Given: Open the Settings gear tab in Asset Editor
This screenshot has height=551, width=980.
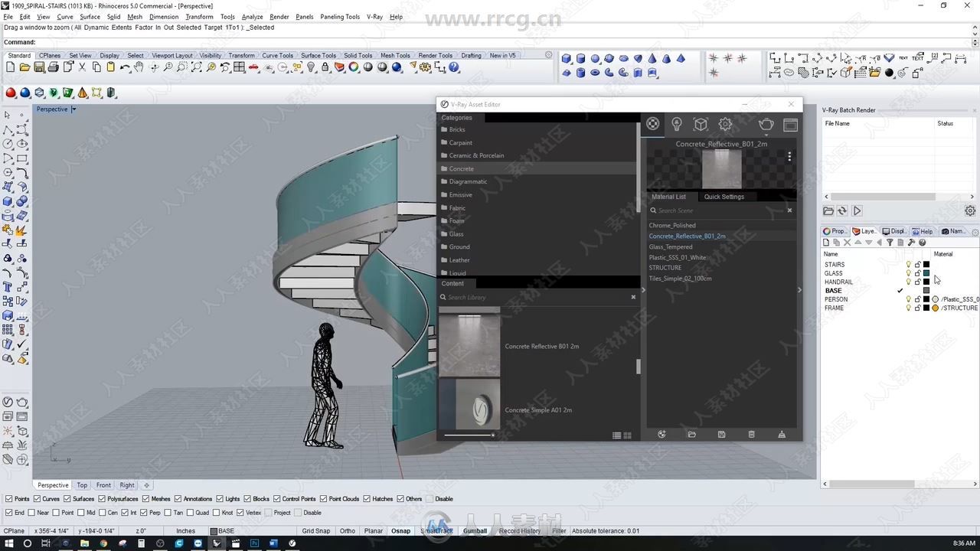Looking at the screenshot, I should coord(725,124).
